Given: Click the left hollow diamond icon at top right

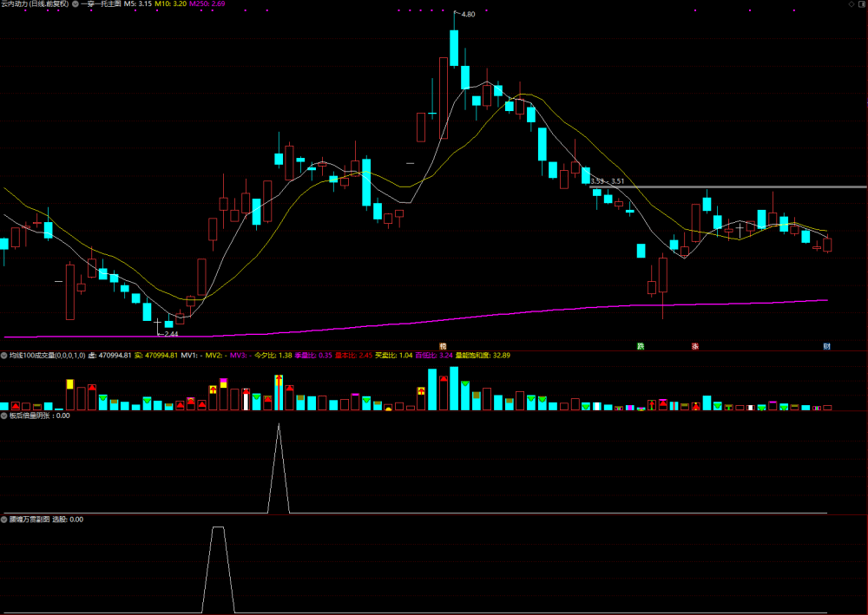Looking at the screenshot, I should (852, 4).
